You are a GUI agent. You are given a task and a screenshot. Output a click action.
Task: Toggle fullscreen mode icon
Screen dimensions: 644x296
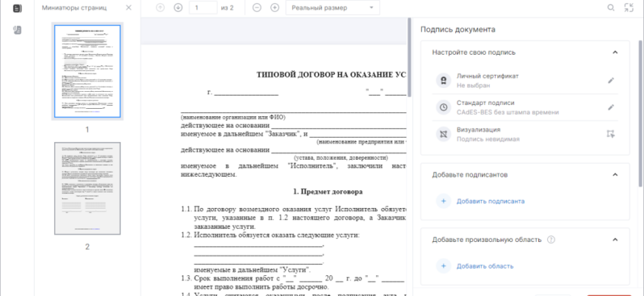tap(628, 8)
